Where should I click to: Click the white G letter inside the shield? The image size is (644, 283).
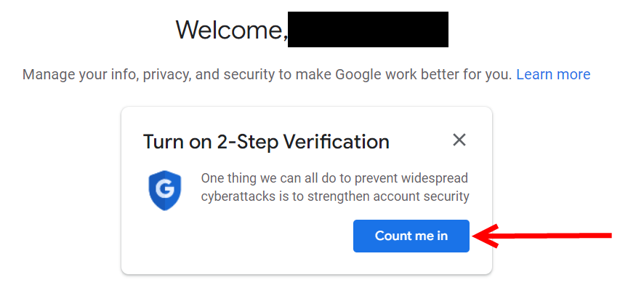[165, 190]
